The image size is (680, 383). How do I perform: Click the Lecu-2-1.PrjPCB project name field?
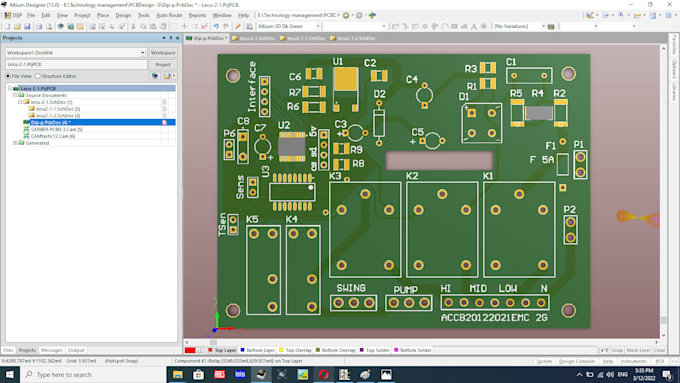pyautogui.click(x=76, y=64)
